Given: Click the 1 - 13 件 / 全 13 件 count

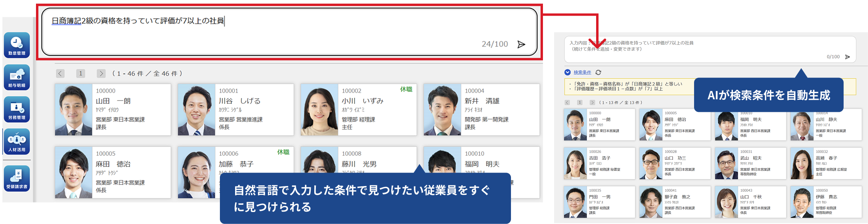Looking at the screenshot, I should pyautogui.click(x=621, y=103).
